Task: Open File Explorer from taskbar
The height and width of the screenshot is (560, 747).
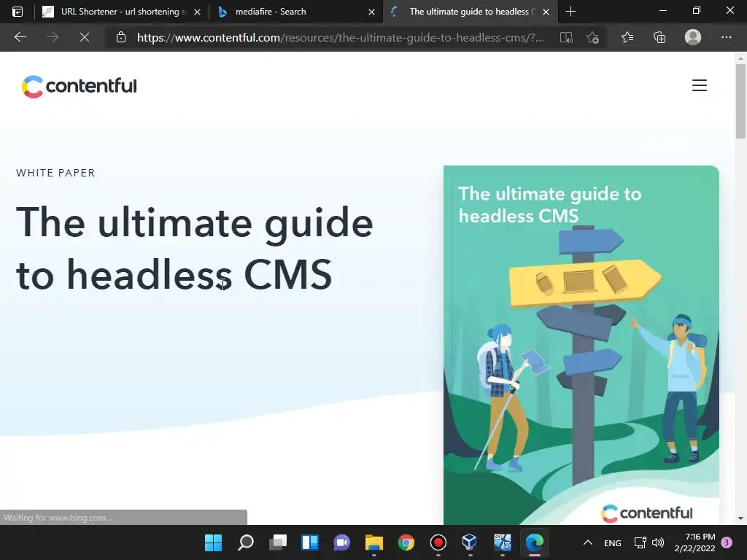Action: coord(374,542)
